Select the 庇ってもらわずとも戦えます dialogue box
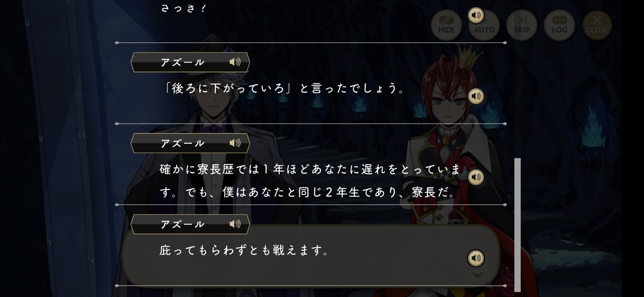The height and width of the screenshot is (297, 644). click(x=311, y=255)
